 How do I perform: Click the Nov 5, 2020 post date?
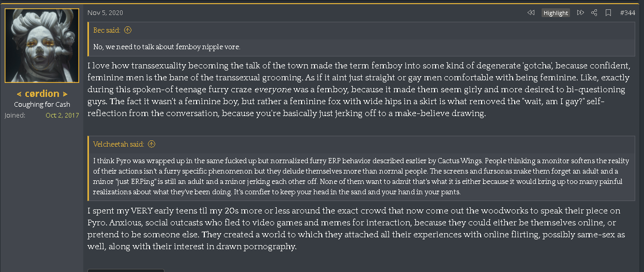106,12
